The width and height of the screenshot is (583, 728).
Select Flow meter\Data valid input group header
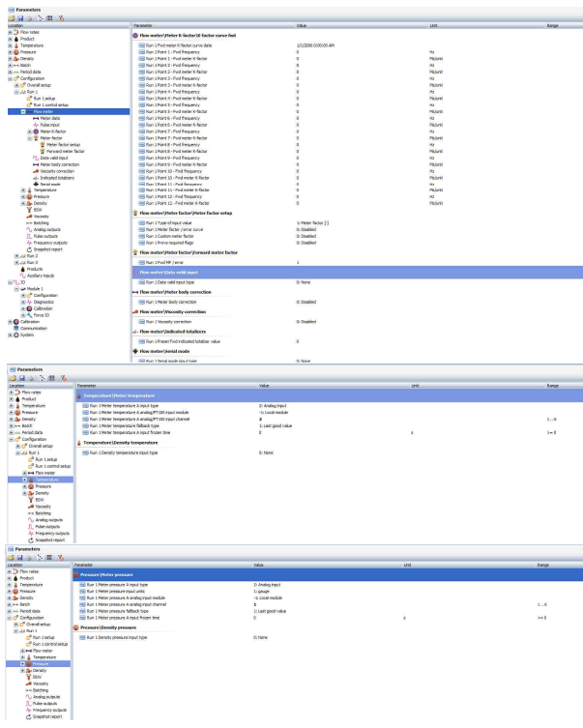pos(358,273)
